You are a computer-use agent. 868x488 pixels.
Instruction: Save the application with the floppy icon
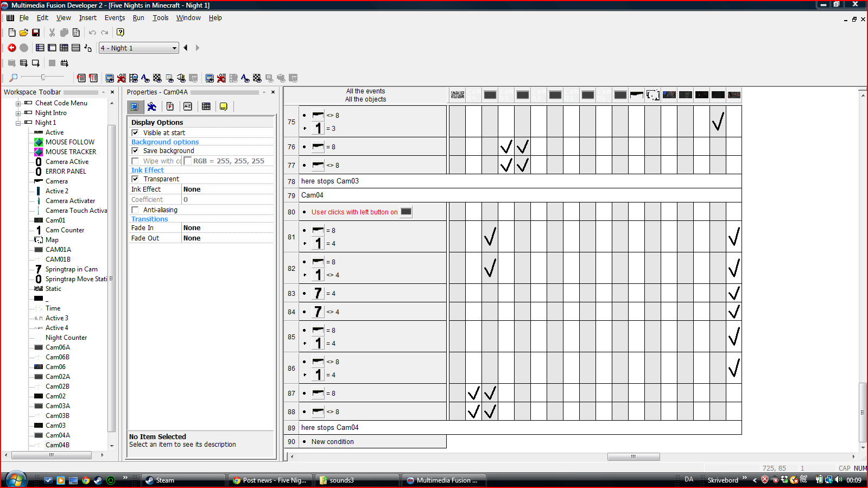coord(36,33)
